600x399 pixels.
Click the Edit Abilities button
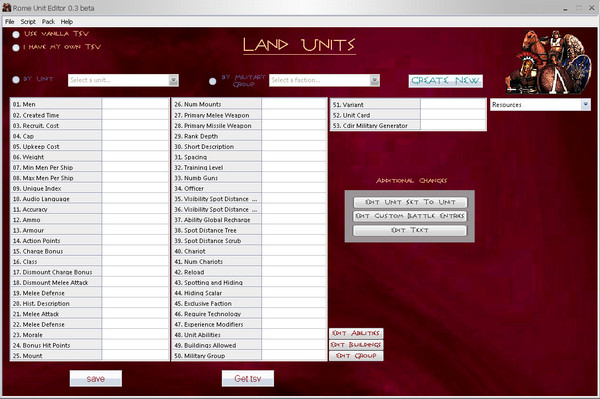click(x=356, y=333)
